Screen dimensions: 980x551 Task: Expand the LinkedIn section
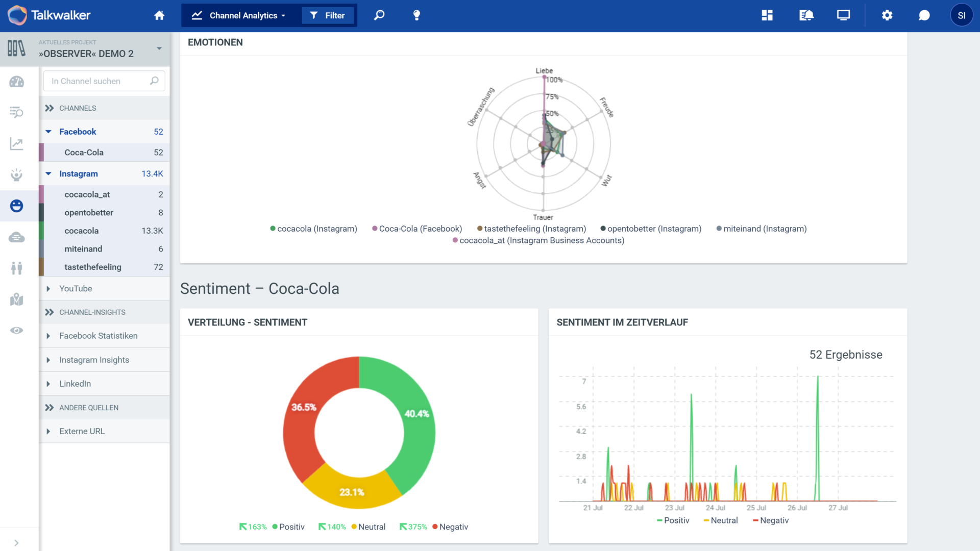48,384
